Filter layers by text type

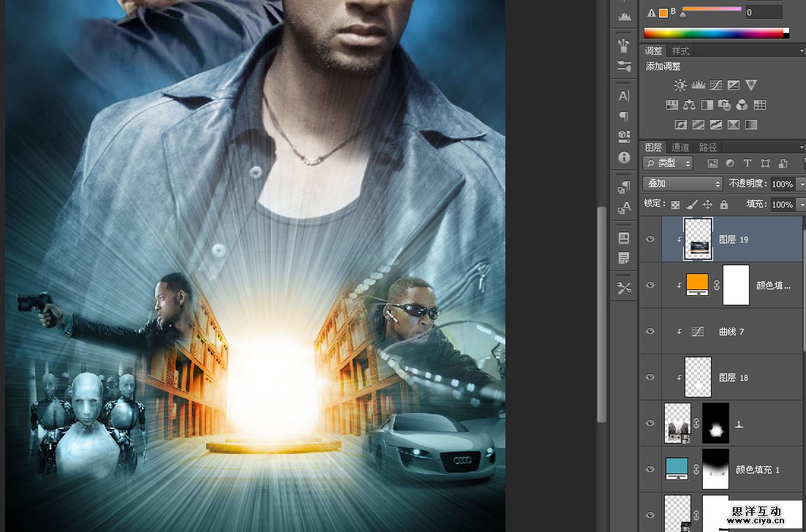(x=747, y=164)
